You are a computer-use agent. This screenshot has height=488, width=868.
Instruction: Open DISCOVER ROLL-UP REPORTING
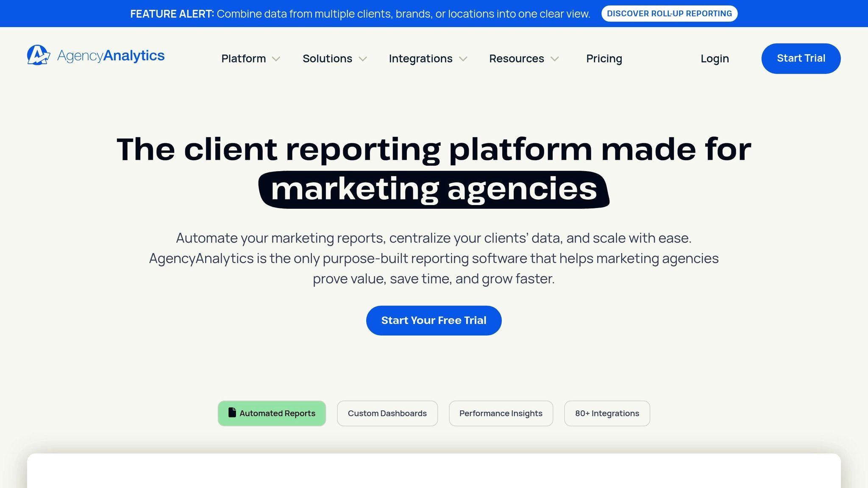pyautogui.click(x=669, y=13)
